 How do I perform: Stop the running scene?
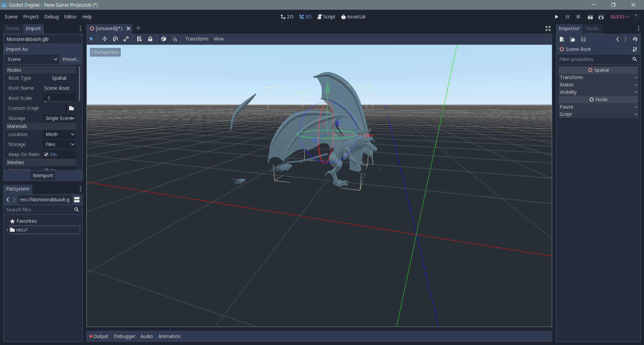tap(578, 17)
